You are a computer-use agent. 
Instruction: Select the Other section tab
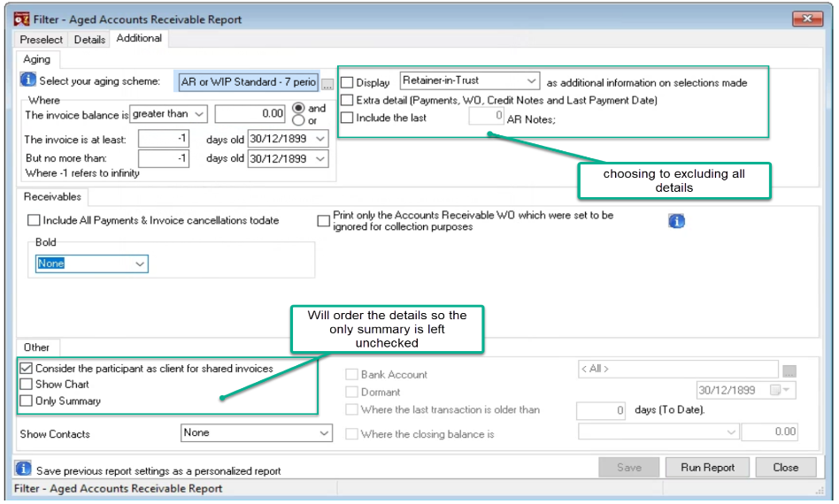[36, 347]
